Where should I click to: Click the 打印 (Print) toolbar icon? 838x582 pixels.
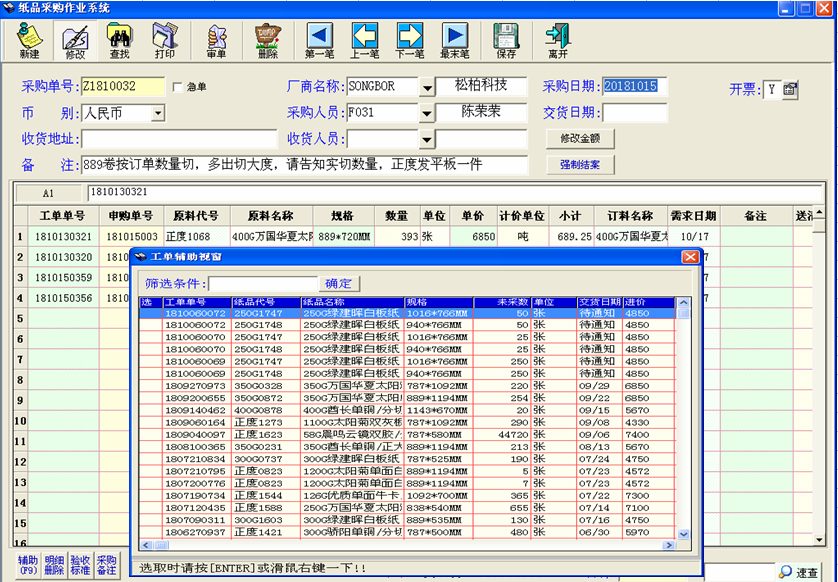tap(164, 40)
